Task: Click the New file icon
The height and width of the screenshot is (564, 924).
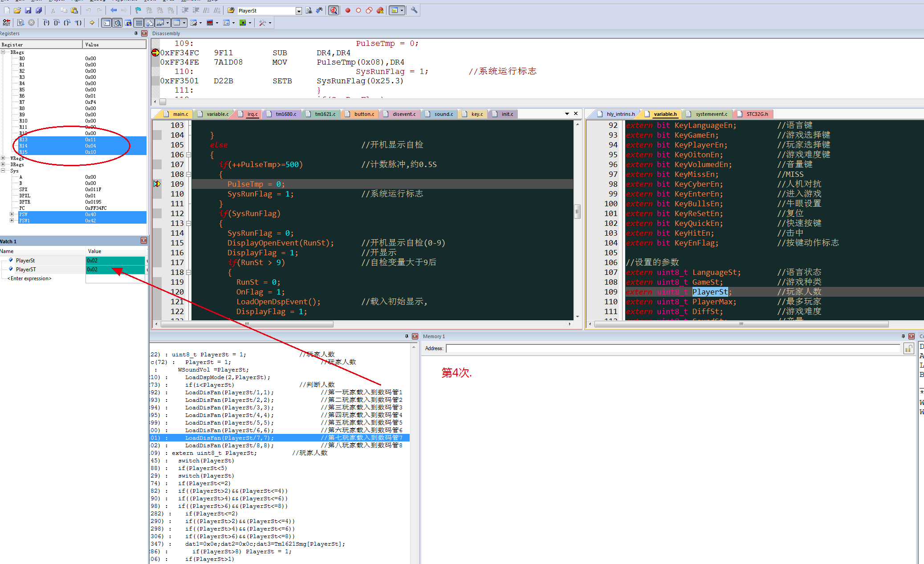Action: point(7,10)
